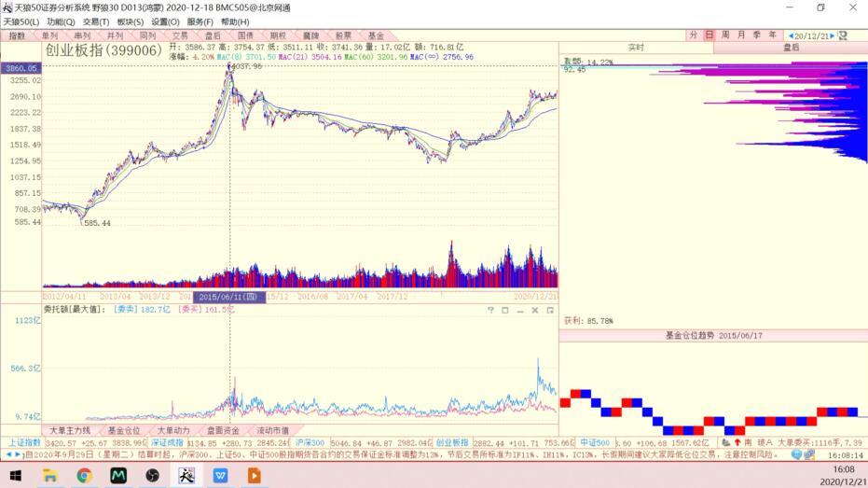This screenshot has height=488, width=868.
Task: Switch to the 串列 tab
Action: coord(82,35)
